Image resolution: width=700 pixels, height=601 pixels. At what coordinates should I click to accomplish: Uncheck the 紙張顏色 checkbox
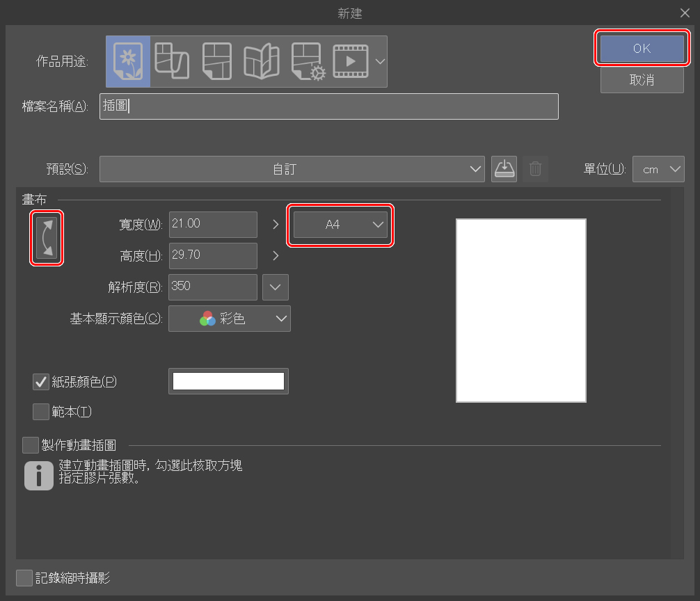tap(40, 381)
